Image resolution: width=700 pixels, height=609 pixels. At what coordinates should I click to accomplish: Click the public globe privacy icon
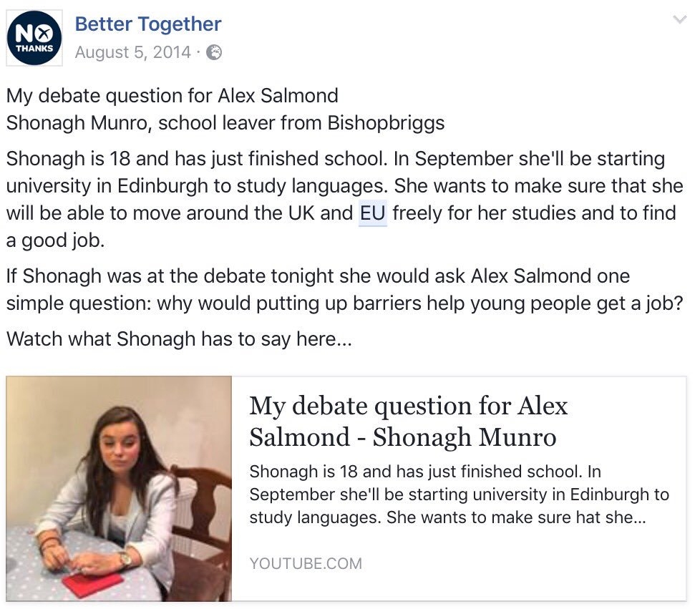coord(214,53)
